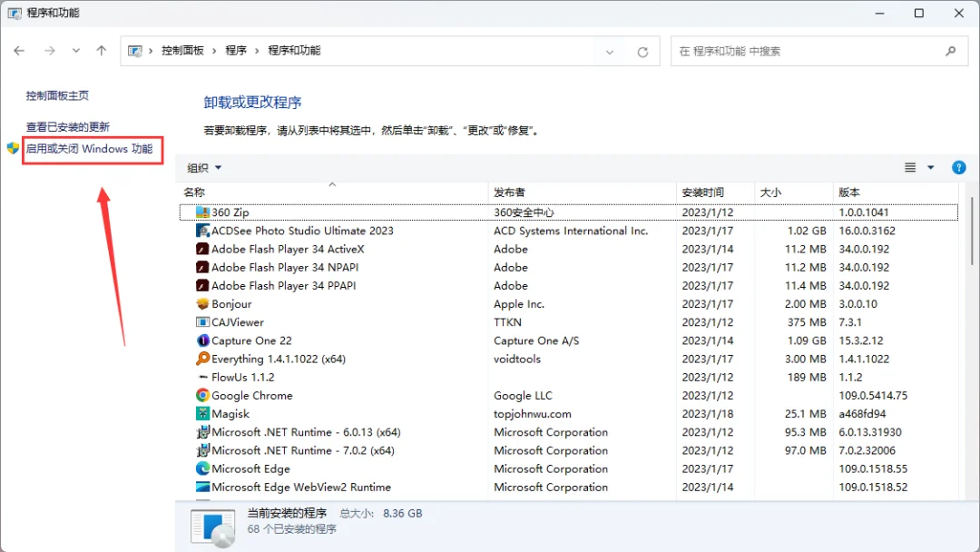Open the help question mark button
The image size is (980, 552).
coord(959,168)
